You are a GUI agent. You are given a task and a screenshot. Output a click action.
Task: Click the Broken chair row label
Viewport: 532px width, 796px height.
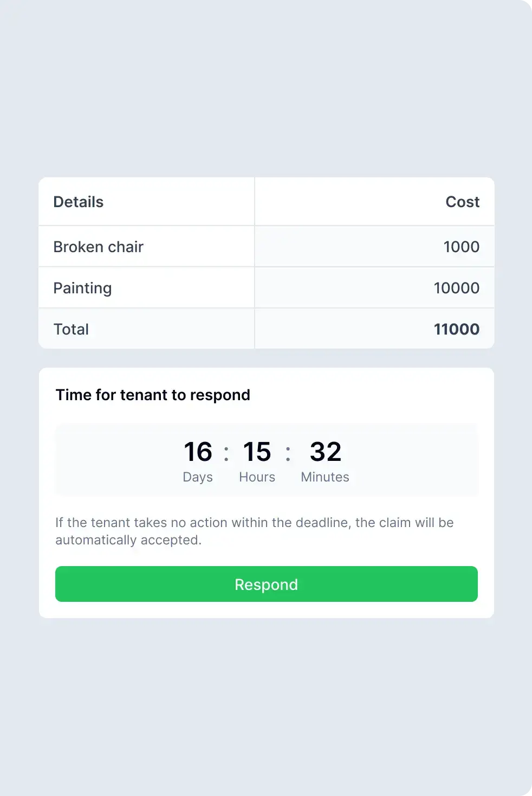(98, 247)
